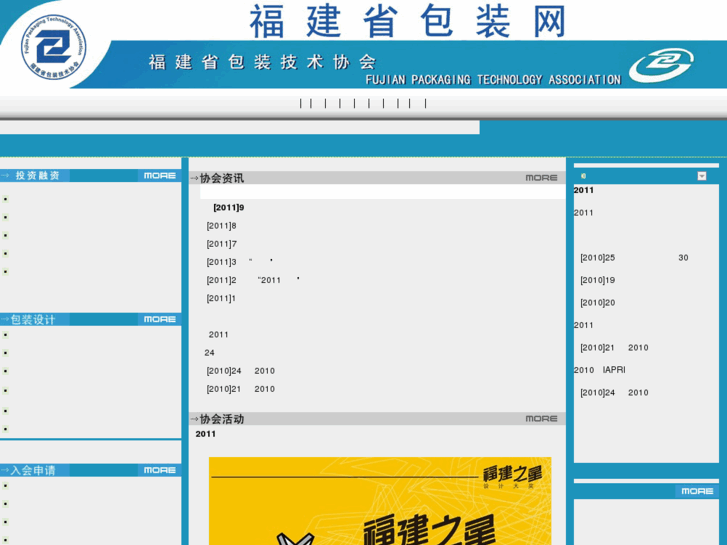Open the [2010]21 2010 entry in 协会资讯
The width and height of the screenshot is (727, 545).
240,389
